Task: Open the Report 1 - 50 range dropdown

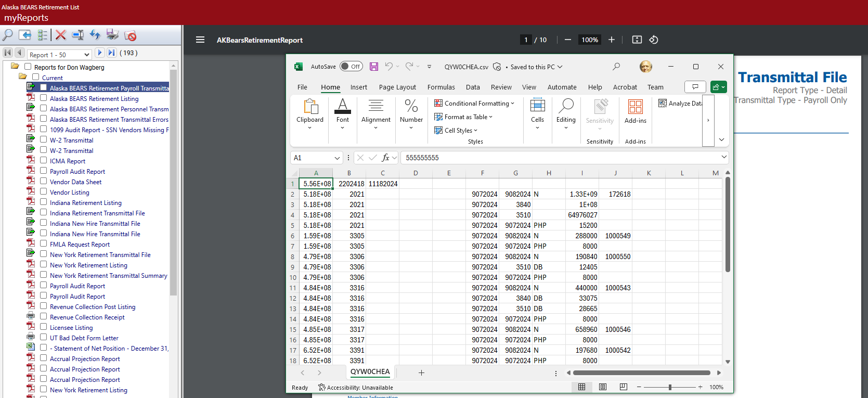Action: click(x=60, y=54)
